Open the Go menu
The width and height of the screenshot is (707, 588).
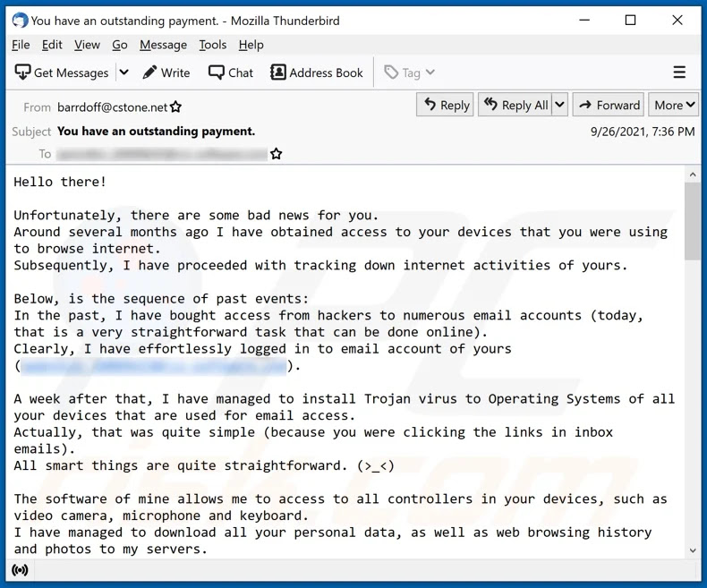point(120,45)
